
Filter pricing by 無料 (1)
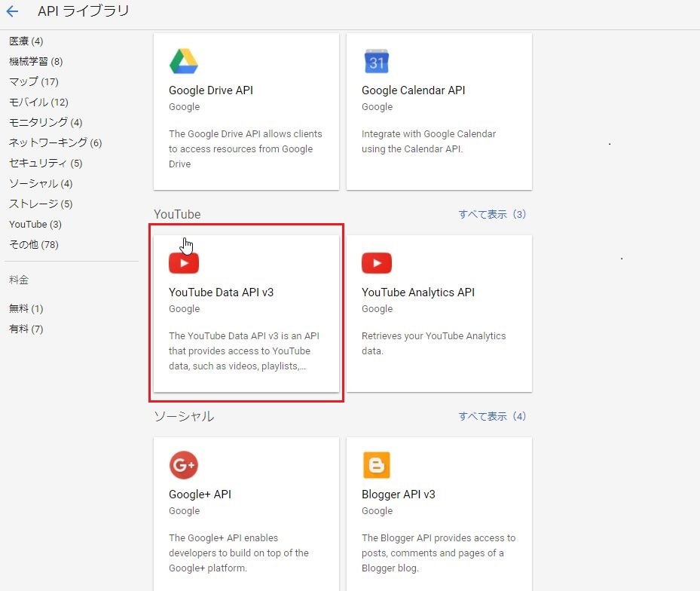26,308
